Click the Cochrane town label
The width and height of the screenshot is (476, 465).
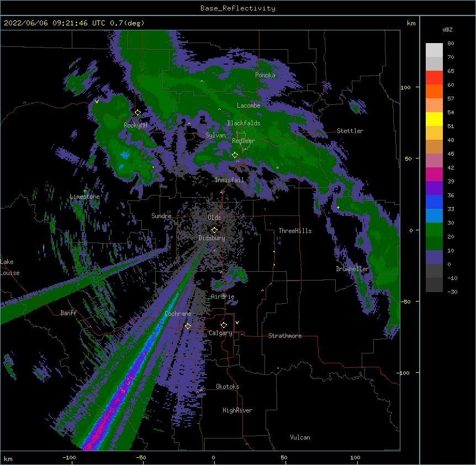click(x=178, y=314)
